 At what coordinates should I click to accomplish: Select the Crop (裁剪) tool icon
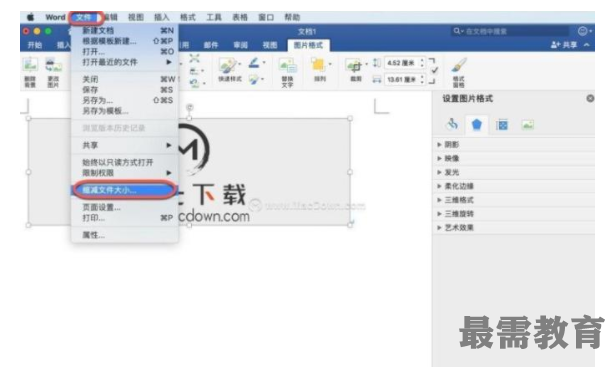pyautogui.click(x=354, y=65)
